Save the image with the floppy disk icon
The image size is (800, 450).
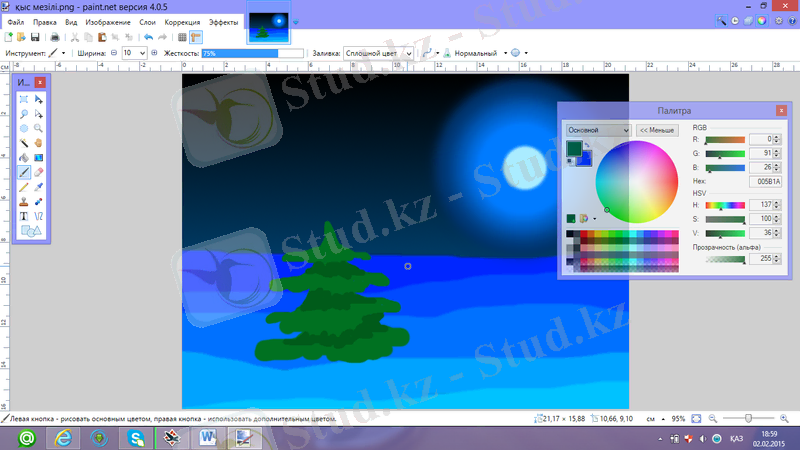(36, 37)
